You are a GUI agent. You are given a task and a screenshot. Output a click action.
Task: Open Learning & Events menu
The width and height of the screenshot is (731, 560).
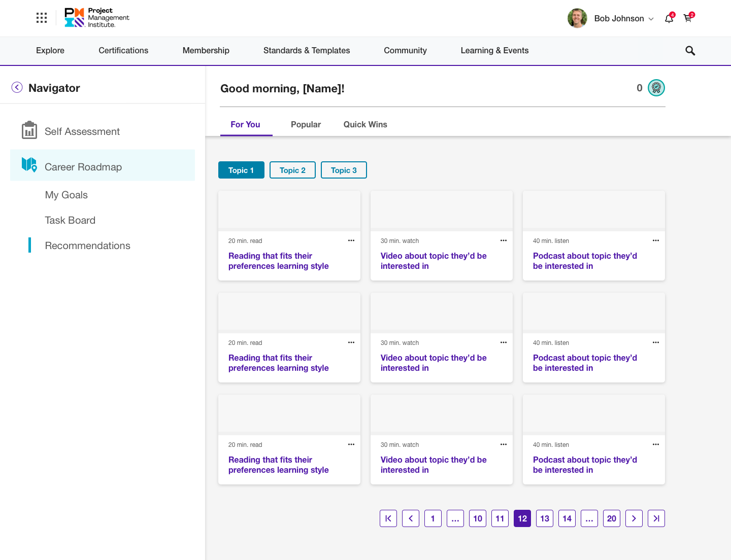494,51
